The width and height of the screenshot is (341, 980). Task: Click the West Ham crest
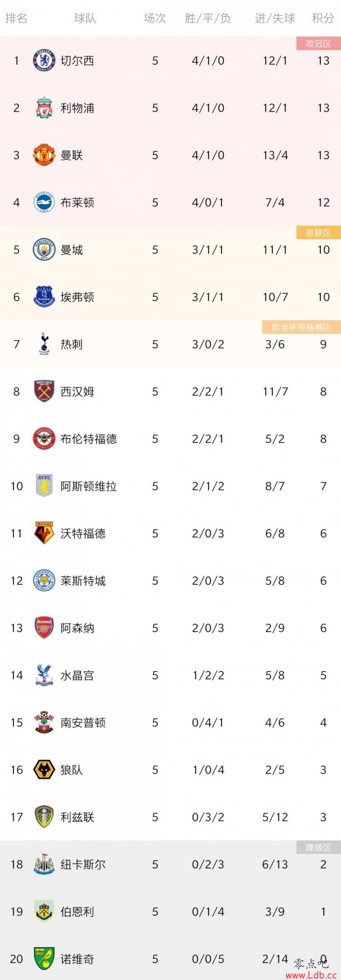(x=44, y=391)
